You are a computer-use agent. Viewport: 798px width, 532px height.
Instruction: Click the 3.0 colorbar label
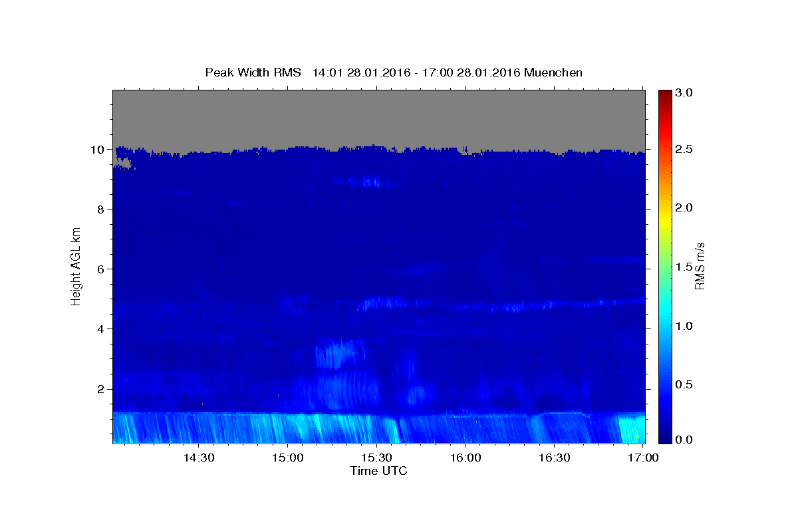pos(685,93)
